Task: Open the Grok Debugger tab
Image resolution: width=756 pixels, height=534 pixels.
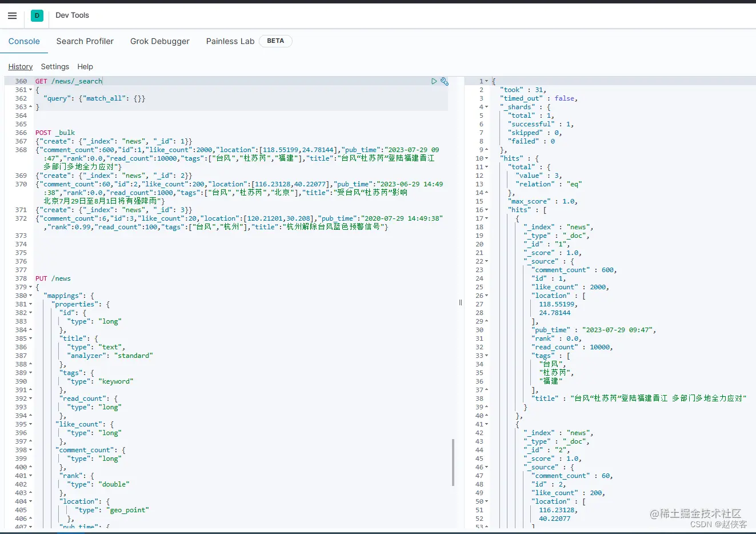Action: point(160,41)
